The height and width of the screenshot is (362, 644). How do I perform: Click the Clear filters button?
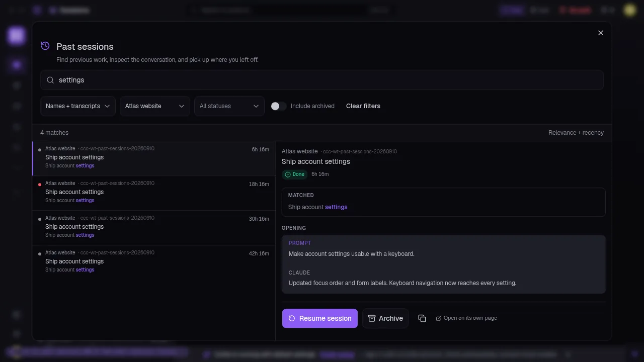[363, 106]
